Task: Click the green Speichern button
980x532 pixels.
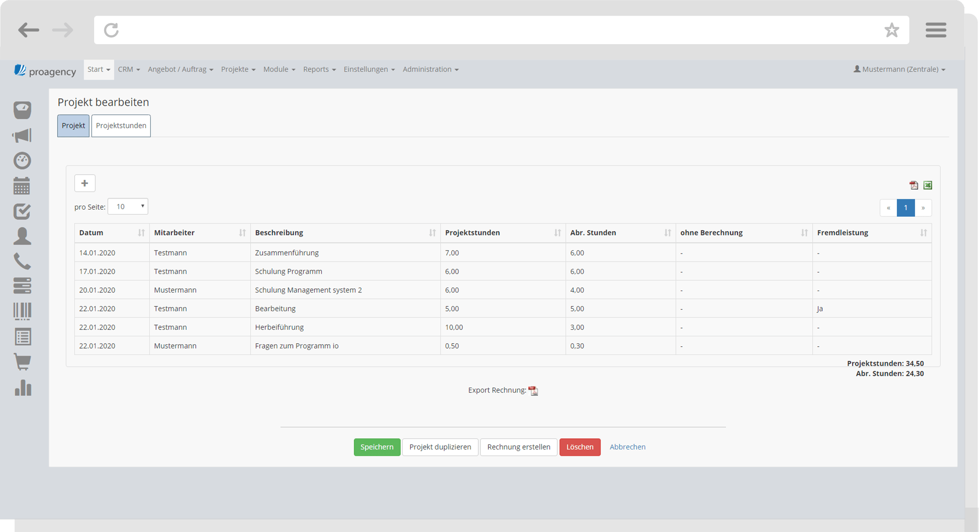Action: point(377,447)
